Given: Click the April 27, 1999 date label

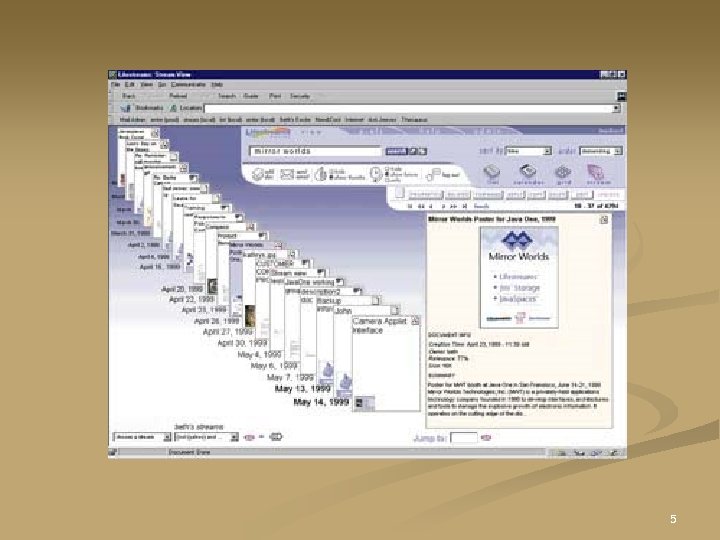Looking at the screenshot, I should tap(228, 332).
